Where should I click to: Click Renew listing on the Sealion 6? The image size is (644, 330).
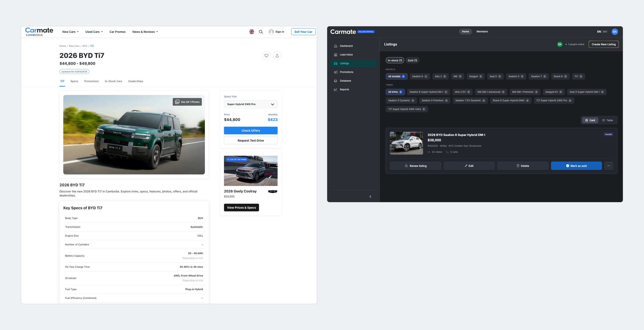[x=415, y=166]
